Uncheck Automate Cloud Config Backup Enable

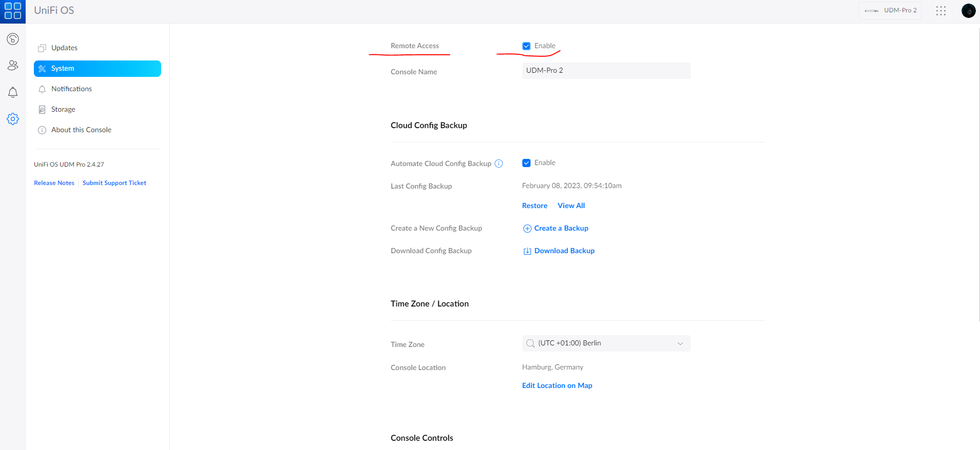[x=526, y=163]
